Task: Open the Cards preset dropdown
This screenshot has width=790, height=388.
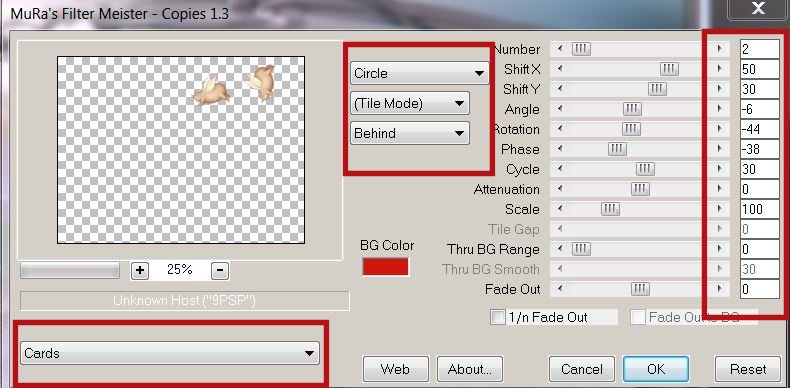Action: [170, 353]
